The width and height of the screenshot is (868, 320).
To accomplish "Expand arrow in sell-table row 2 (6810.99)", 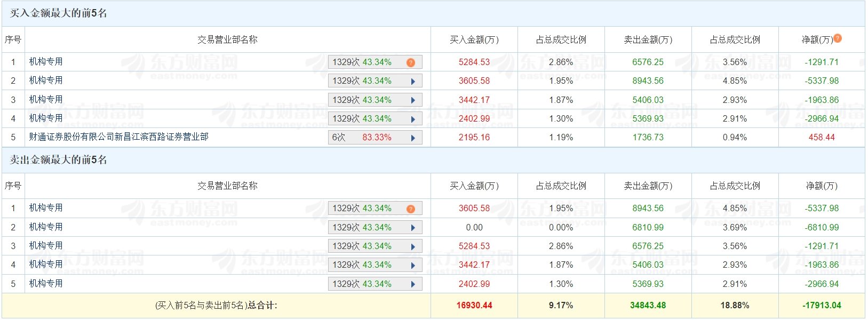I will click(x=413, y=228).
